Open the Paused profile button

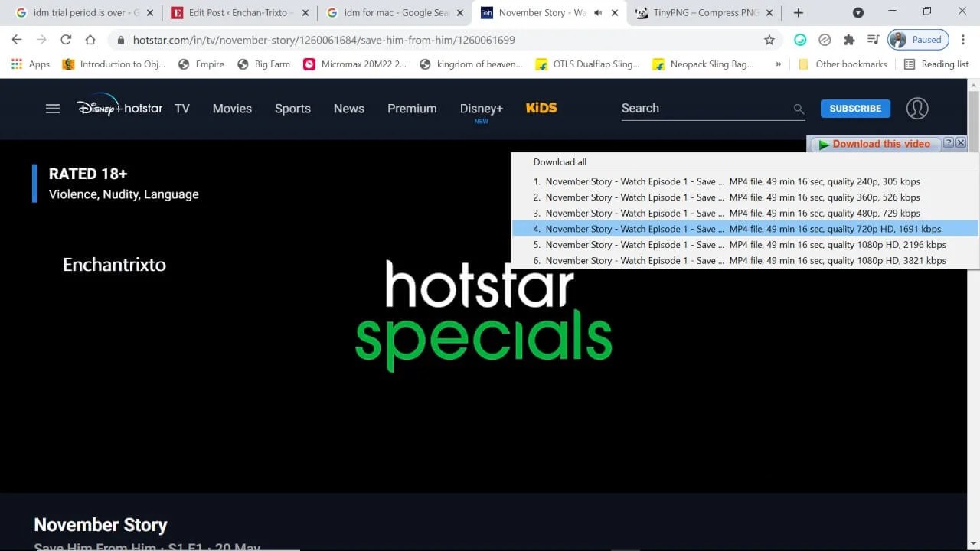[x=918, y=40]
